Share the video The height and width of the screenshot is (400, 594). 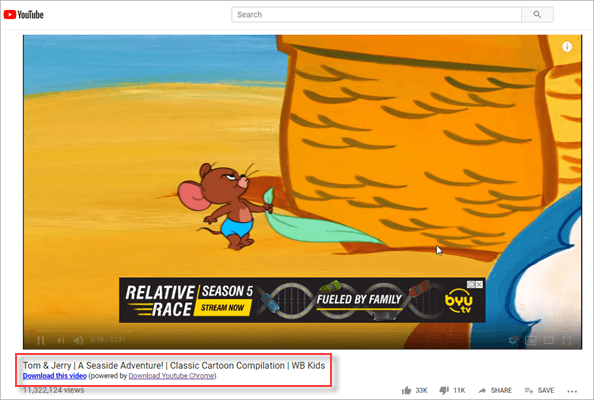click(495, 390)
